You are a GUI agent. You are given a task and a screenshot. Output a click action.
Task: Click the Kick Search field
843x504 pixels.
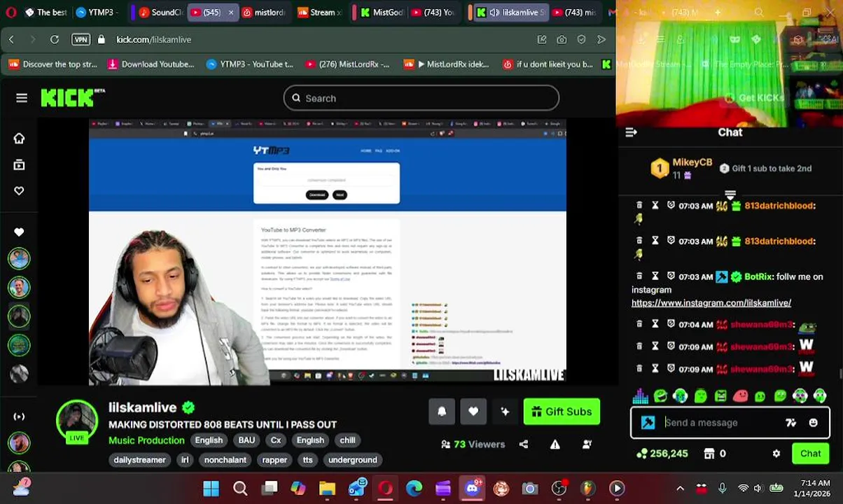(x=421, y=98)
